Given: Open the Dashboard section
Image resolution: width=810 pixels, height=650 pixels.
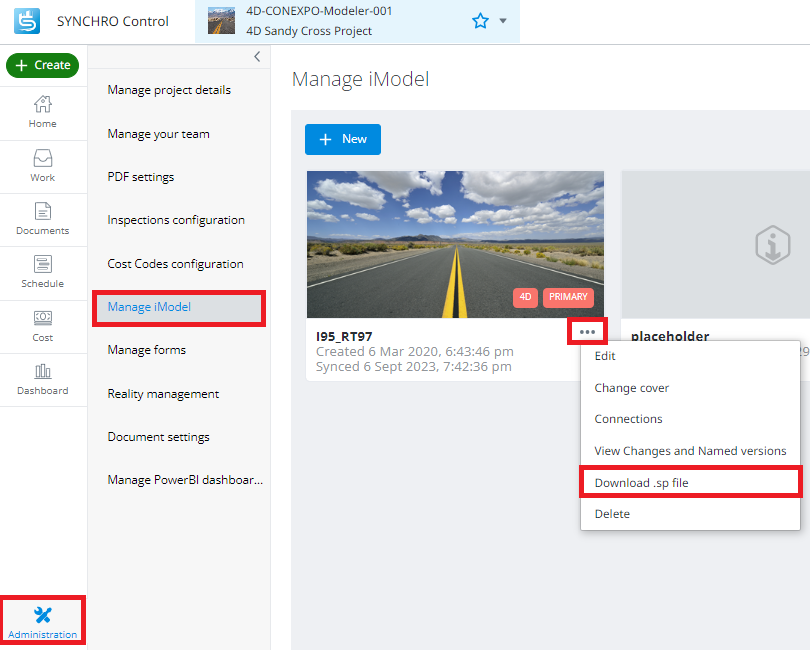Looking at the screenshot, I should click(x=43, y=379).
